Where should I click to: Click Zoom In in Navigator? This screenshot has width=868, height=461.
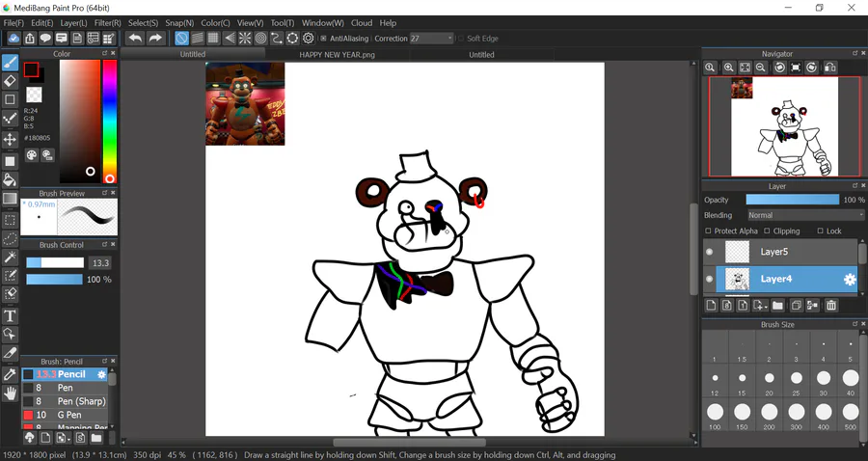[x=728, y=68]
